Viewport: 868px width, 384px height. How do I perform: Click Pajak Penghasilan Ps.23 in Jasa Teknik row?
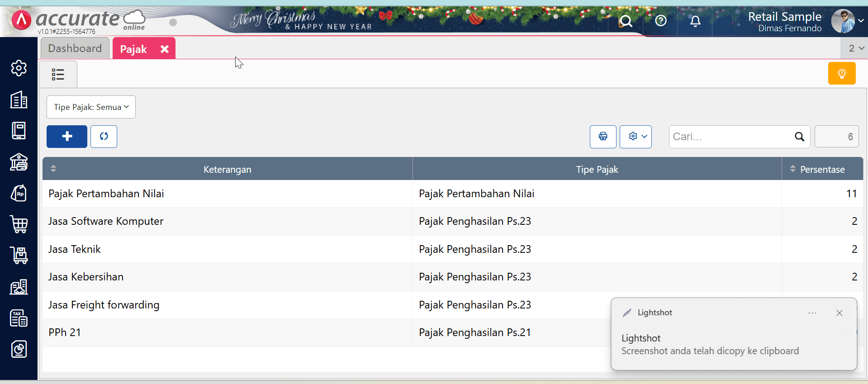tap(474, 249)
